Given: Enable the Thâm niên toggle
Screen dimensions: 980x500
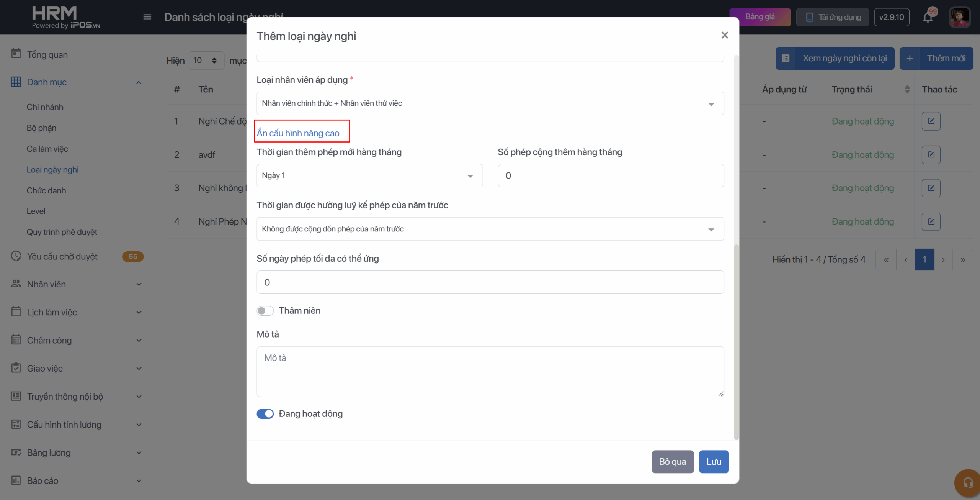Looking at the screenshot, I should coord(265,311).
